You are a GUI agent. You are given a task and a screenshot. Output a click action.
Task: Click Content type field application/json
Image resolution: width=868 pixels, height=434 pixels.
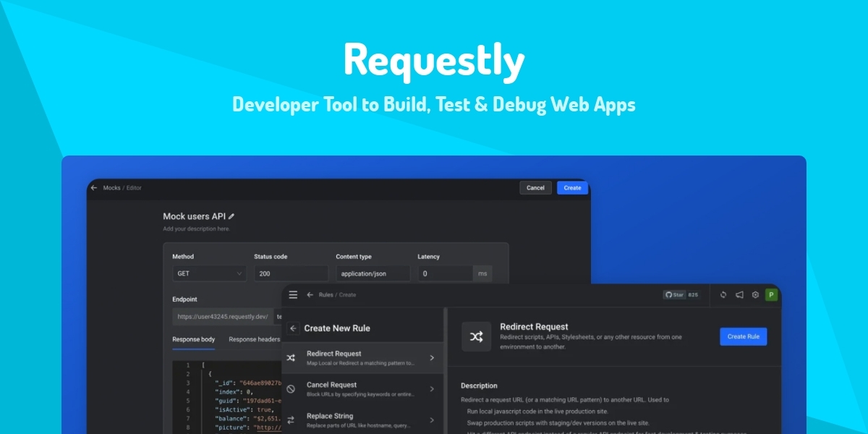click(x=373, y=273)
